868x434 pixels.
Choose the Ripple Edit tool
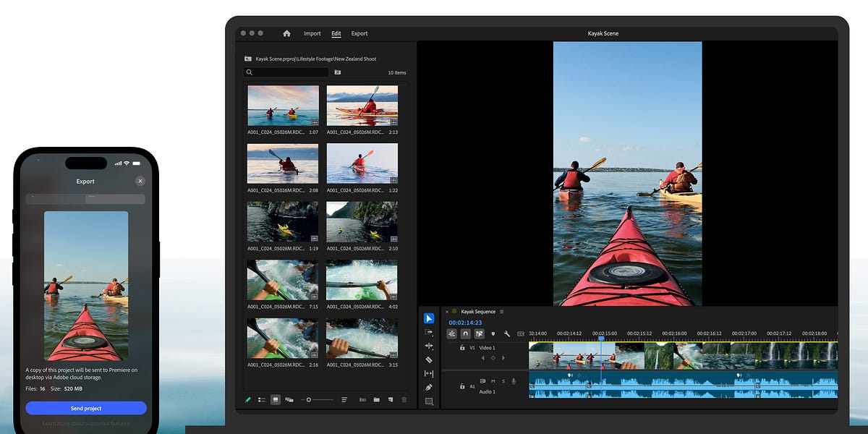click(429, 346)
